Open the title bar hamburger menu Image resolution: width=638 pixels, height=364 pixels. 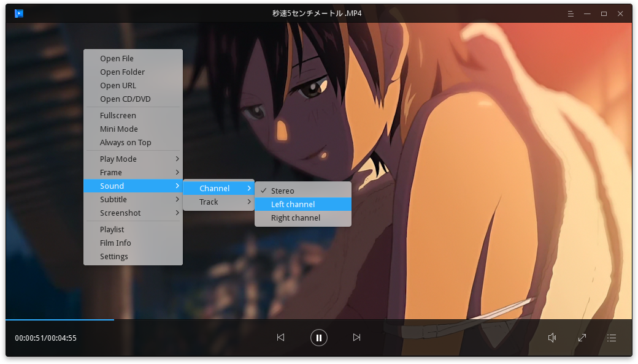(571, 14)
